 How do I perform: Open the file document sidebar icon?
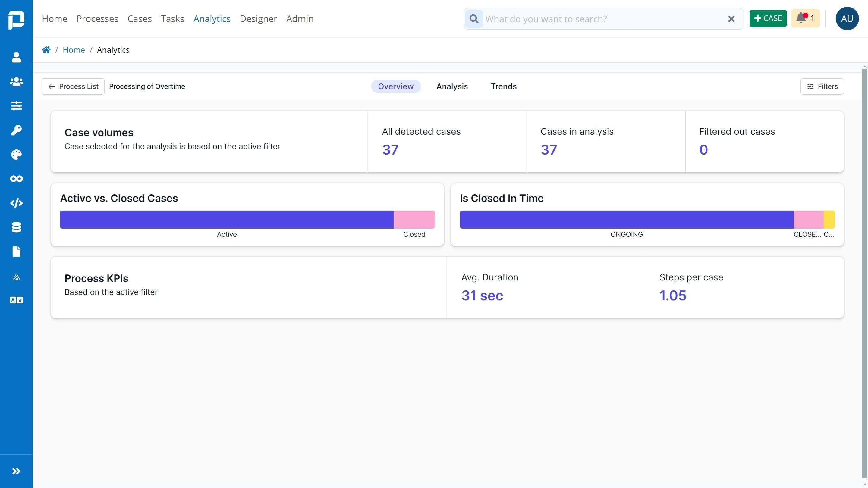tap(16, 252)
